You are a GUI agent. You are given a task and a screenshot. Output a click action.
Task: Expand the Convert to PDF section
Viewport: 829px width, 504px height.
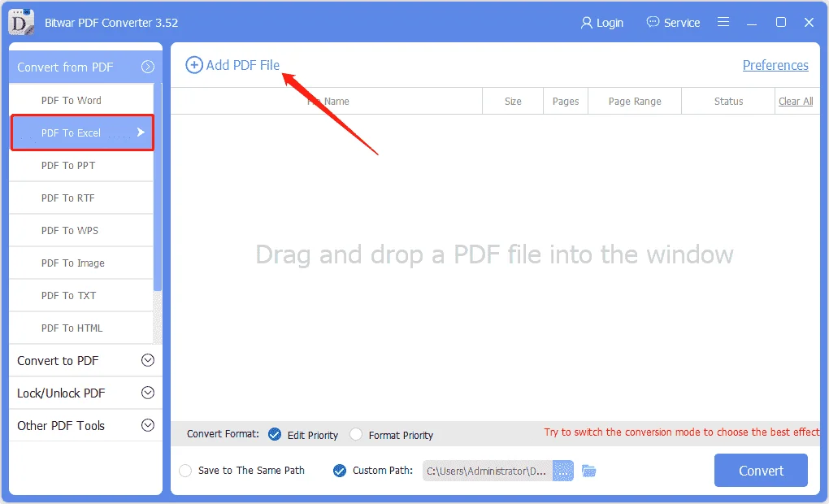tap(147, 360)
